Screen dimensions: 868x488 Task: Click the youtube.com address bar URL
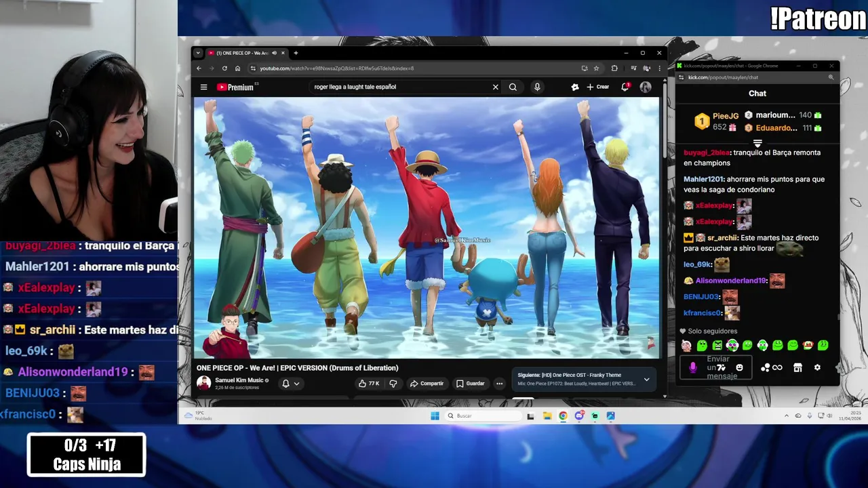tap(336, 68)
